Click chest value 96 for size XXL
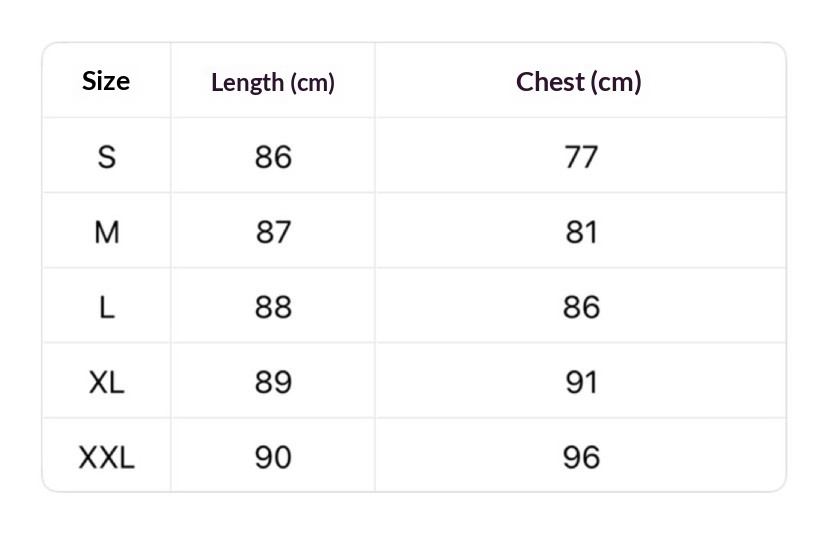This screenshot has height=534, width=828. tap(581, 457)
